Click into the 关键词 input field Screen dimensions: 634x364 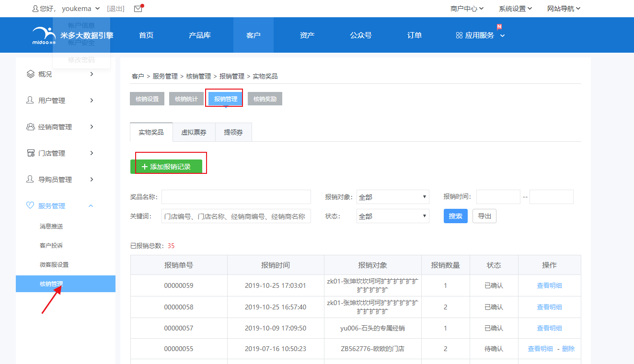[236, 216]
